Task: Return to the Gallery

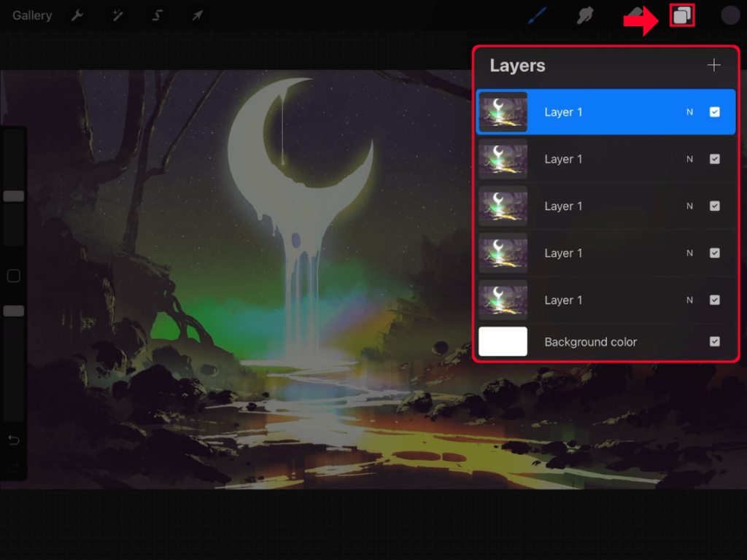Action: click(31, 15)
